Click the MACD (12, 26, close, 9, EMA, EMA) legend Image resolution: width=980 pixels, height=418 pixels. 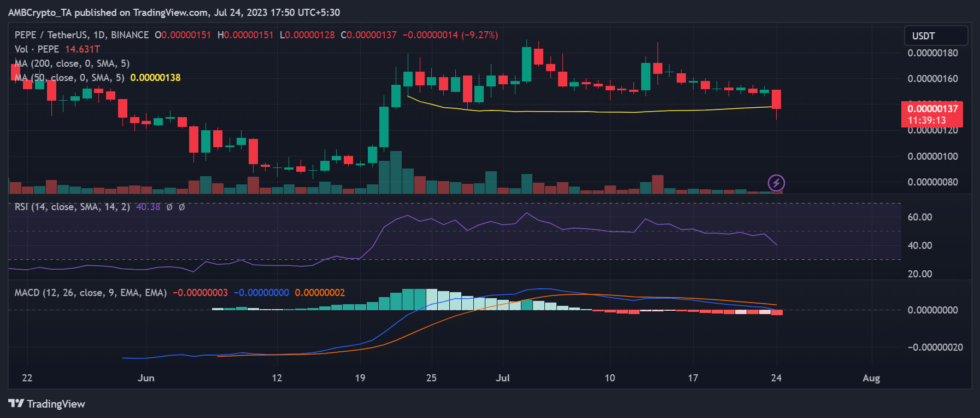tap(91, 293)
